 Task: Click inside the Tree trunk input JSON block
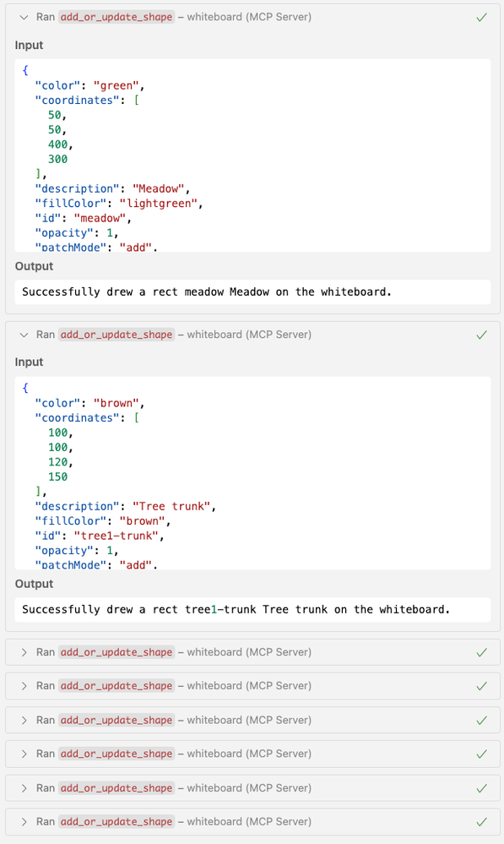pos(252,473)
